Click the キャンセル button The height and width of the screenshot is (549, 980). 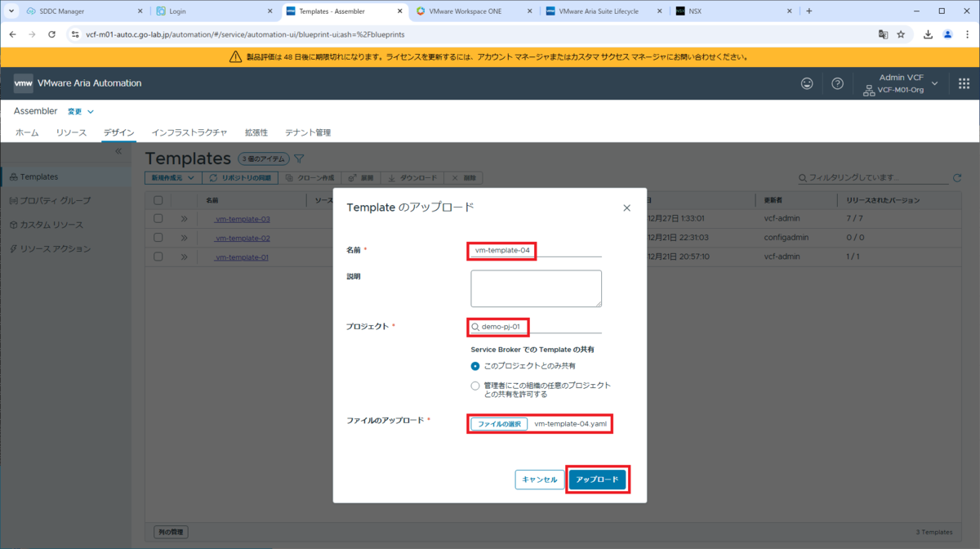540,480
